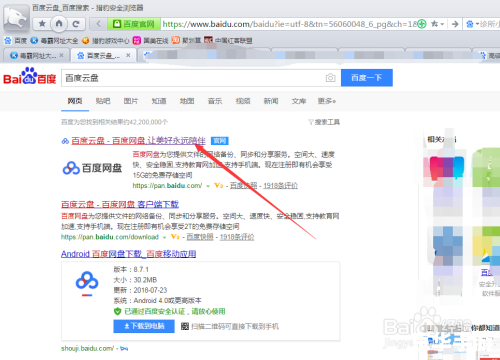The height and width of the screenshot is (360, 500).
Task: Click the 百度网盘 logo thumbnail
Action: [x=92, y=168]
